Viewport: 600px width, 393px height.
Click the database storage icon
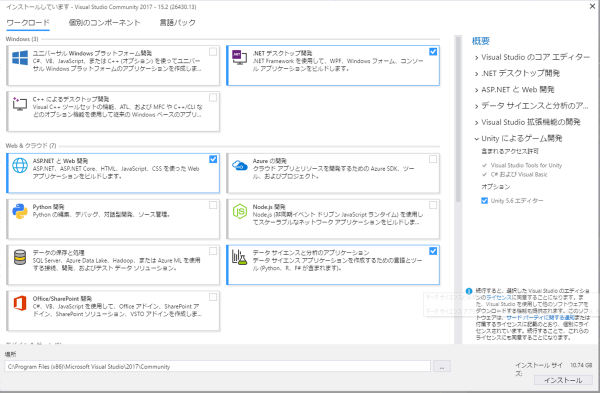pos(20,257)
